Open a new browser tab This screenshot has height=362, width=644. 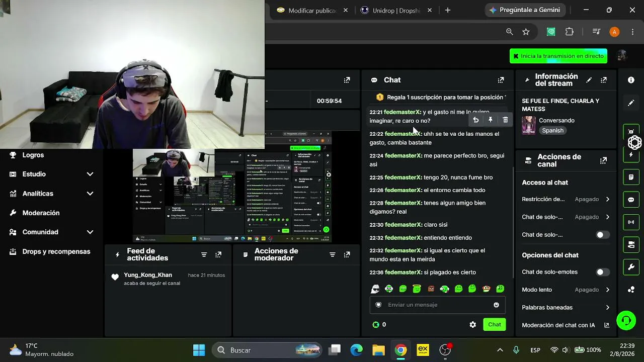[448, 11]
